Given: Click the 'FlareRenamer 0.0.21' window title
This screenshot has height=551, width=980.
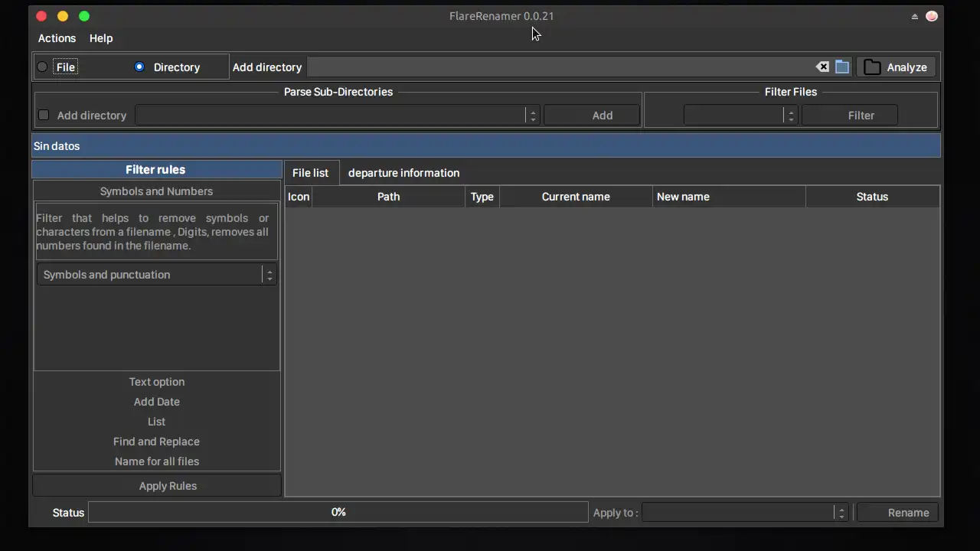Looking at the screenshot, I should click(x=501, y=16).
